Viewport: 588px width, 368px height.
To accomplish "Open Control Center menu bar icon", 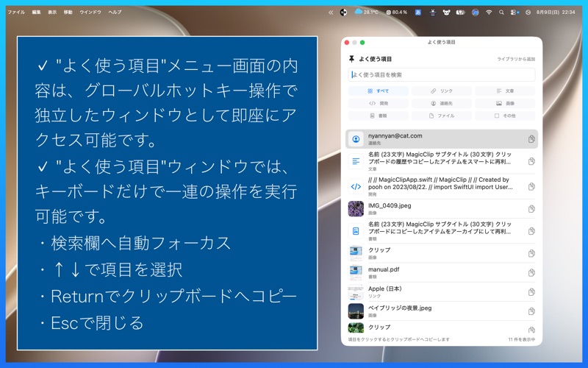I will [514, 13].
